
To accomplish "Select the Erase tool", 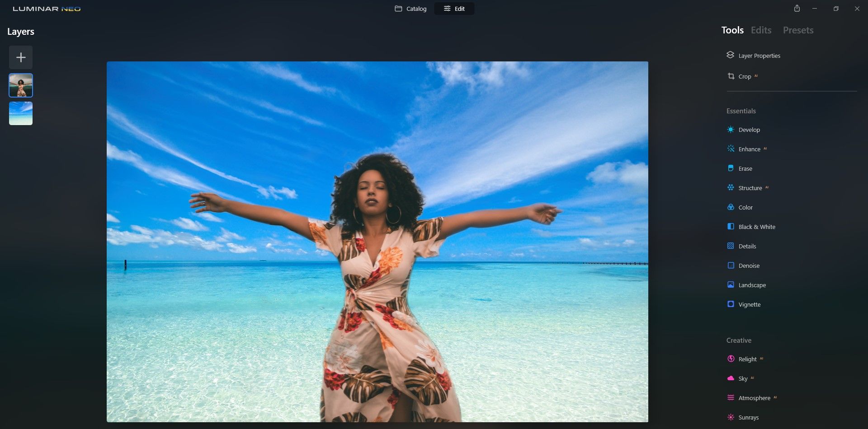I will [x=740, y=168].
